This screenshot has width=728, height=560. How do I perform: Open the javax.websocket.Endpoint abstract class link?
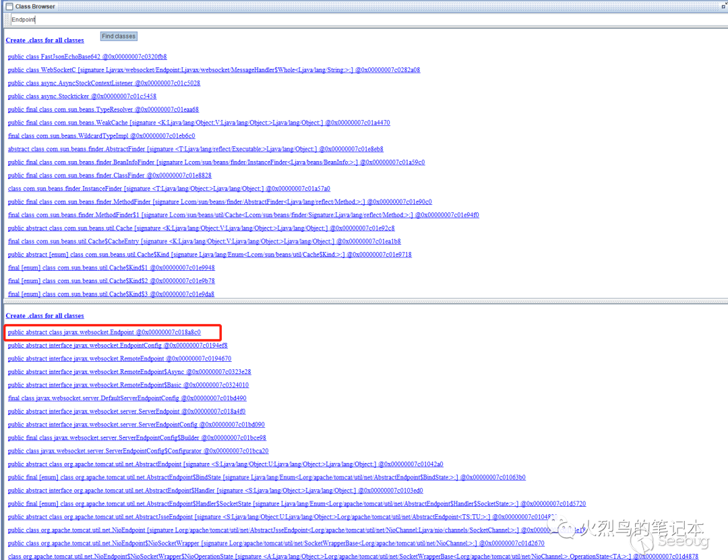[104, 332]
